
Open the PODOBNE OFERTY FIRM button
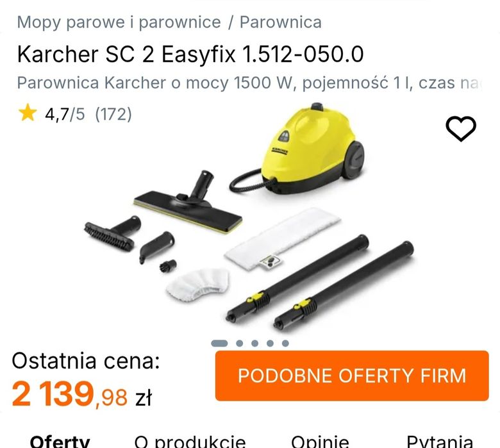352,376
